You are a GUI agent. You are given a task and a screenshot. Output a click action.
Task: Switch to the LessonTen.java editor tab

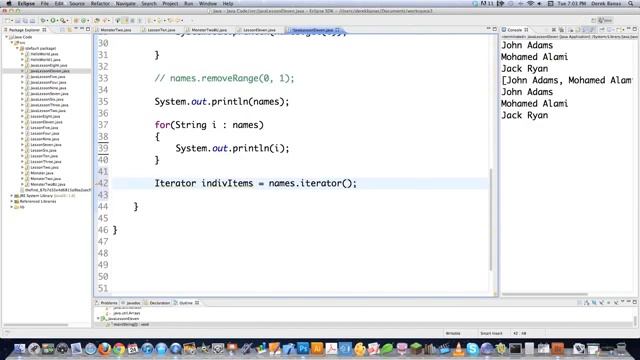pos(161,30)
